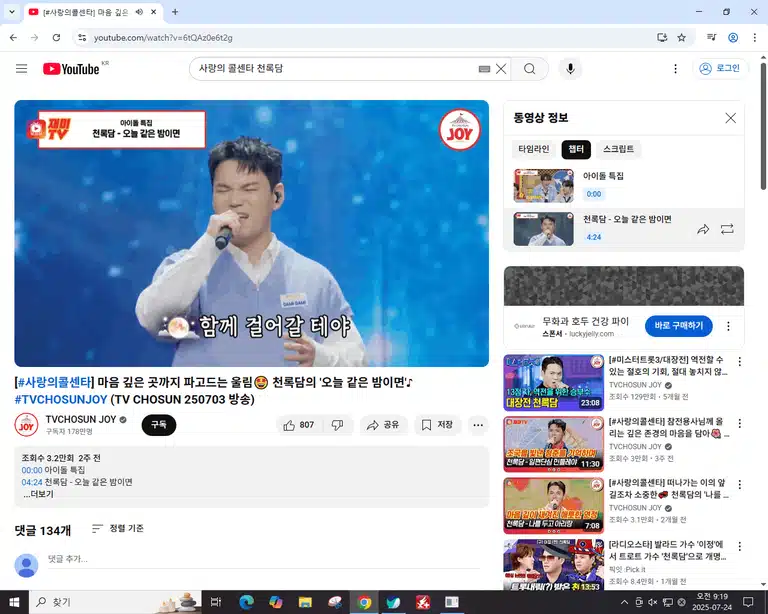The height and width of the screenshot is (614, 768).
Task: Open Windows Start menu
Action: click(x=14, y=602)
